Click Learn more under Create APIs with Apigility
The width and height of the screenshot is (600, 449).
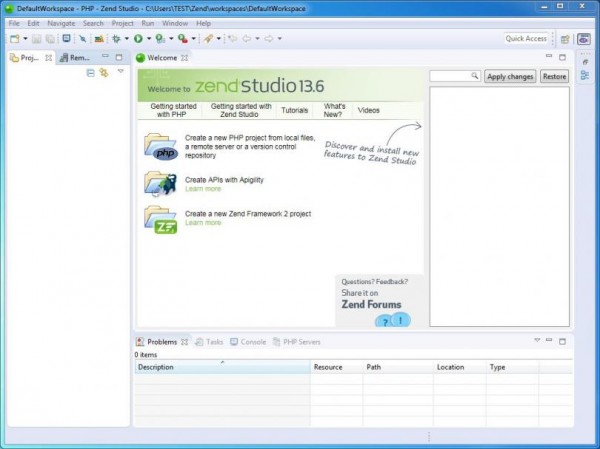point(203,189)
